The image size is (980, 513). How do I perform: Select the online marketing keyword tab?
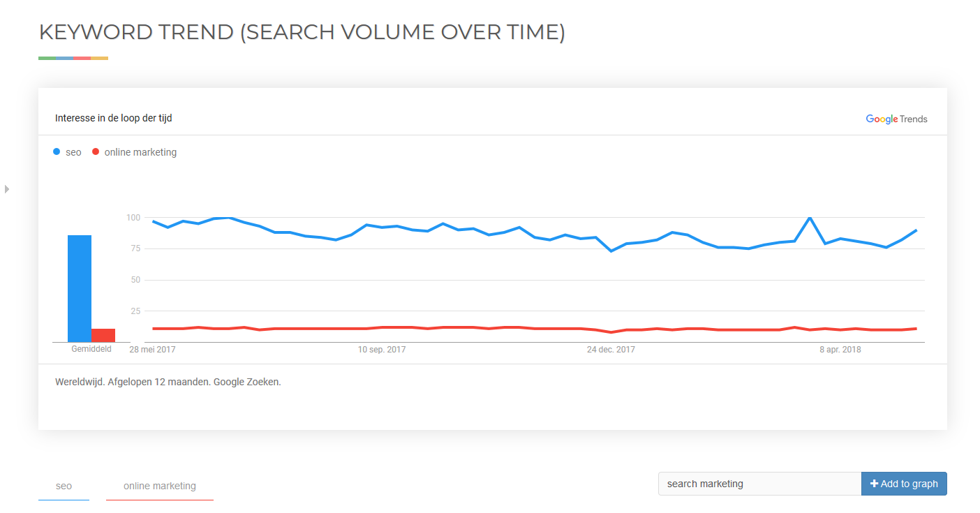coord(160,486)
